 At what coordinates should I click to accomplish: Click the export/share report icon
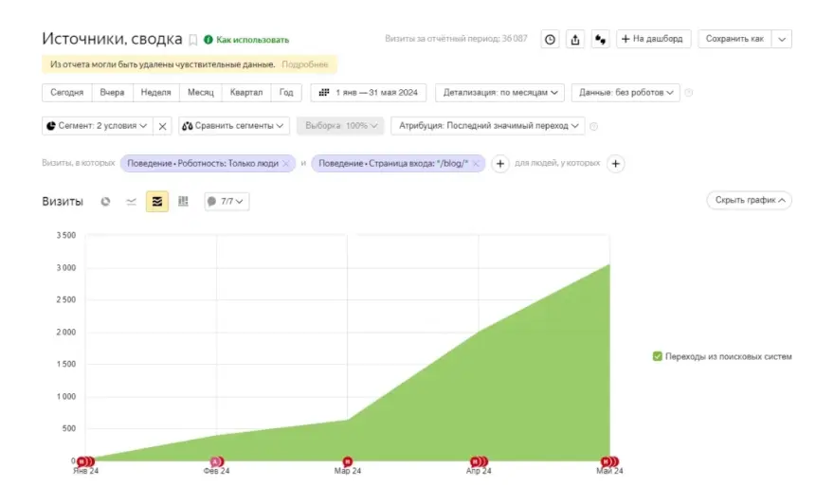tap(575, 39)
